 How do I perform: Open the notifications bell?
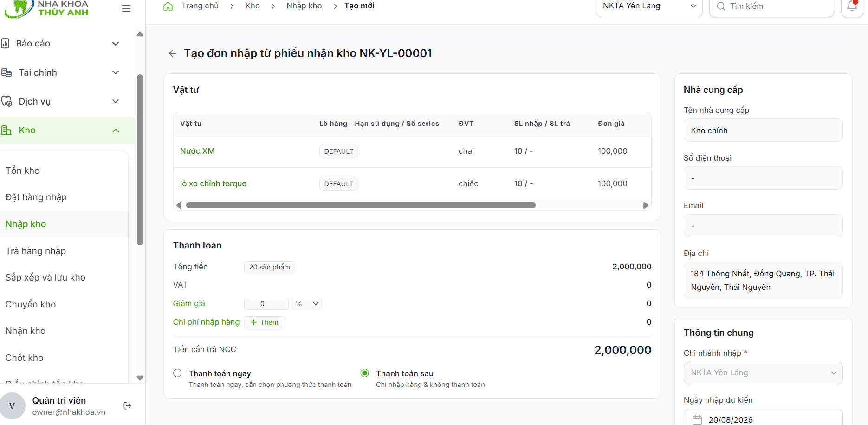pos(852,6)
